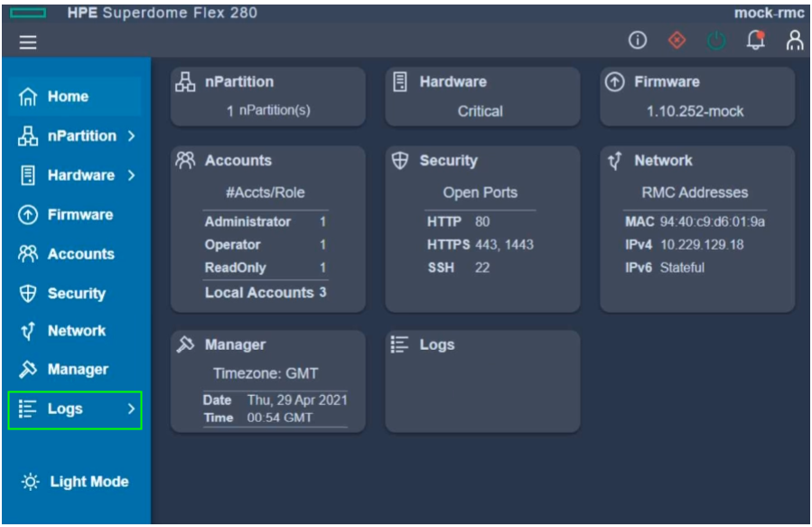This screenshot has height=527, width=812.
Task: Open the Logs card title
Action: 437,344
